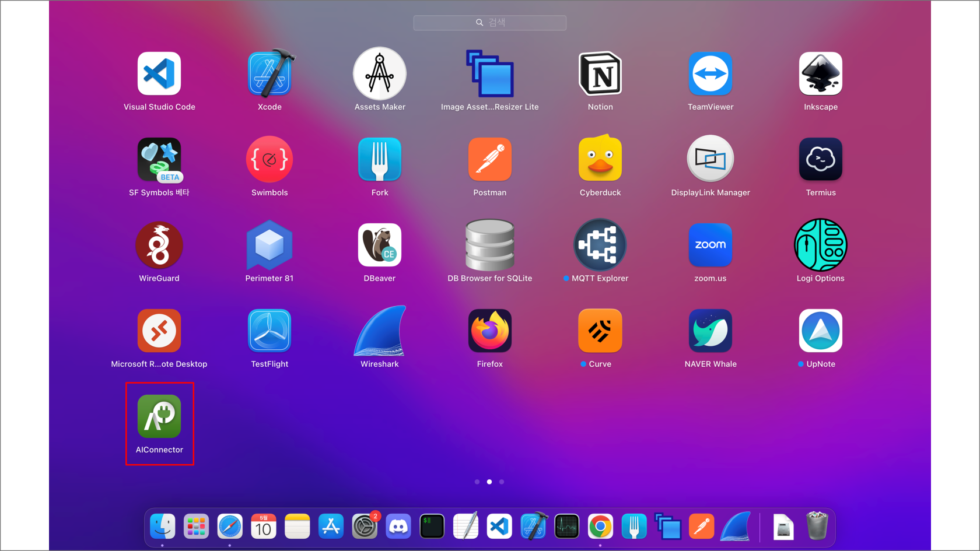980x551 pixels.
Task: Launch TeamViewer
Action: point(710,74)
